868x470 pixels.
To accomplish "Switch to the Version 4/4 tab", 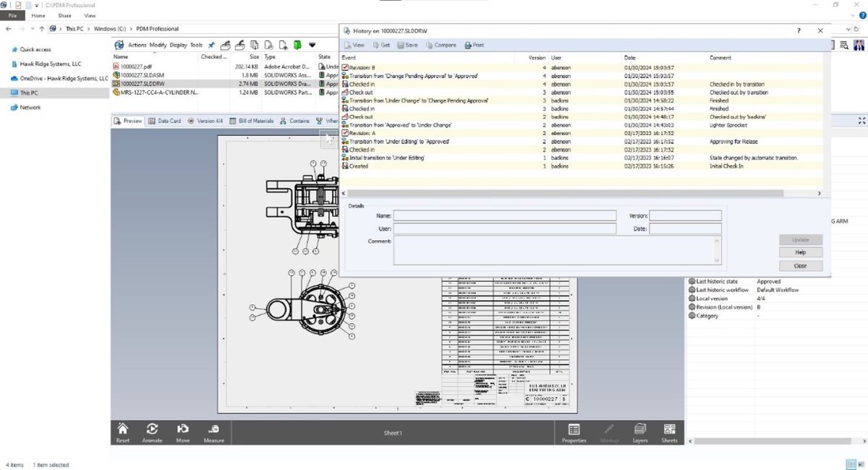I will 206,121.
